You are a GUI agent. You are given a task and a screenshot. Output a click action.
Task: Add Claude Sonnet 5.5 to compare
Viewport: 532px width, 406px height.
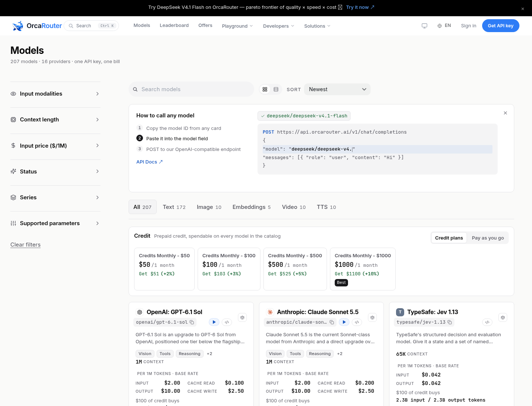point(372,317)
